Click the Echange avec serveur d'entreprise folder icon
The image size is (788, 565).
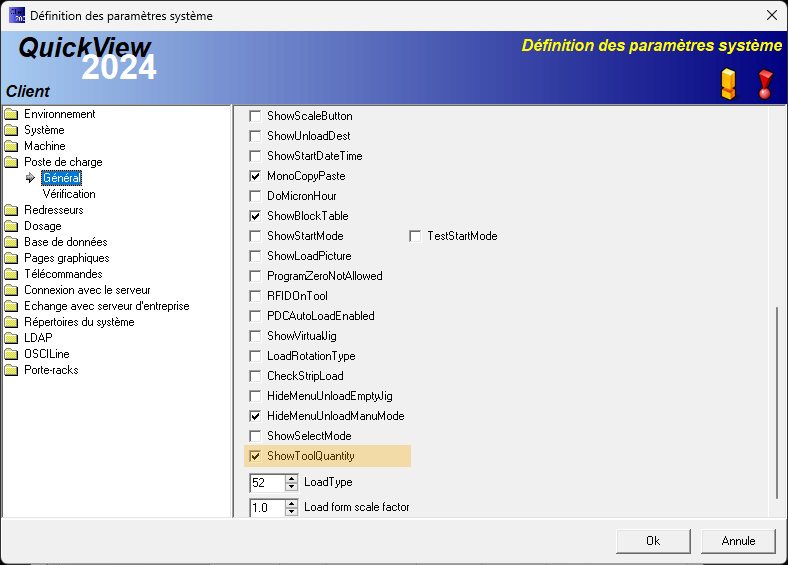(x=11, y=306)
